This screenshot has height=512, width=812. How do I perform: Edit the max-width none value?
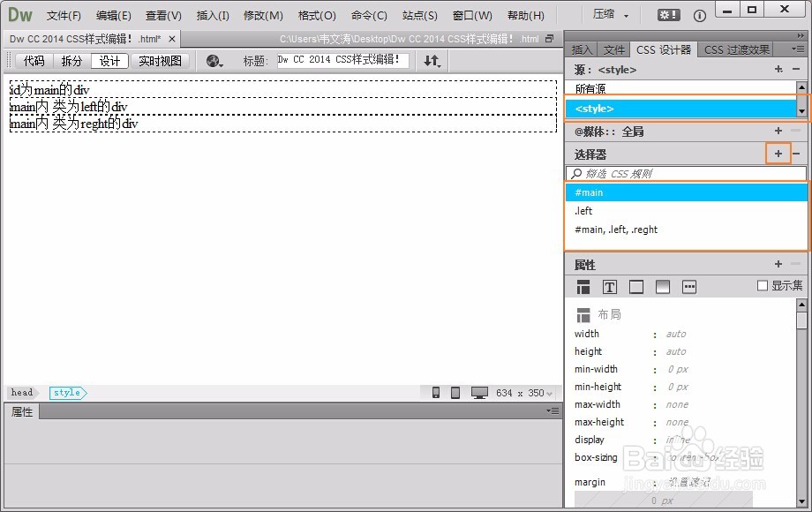[x=677, y=404]
